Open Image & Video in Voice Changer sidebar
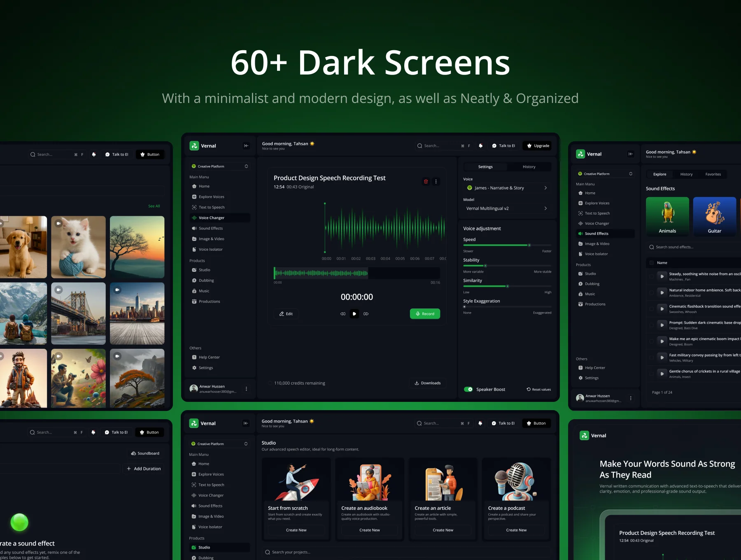 pos(220,239)
